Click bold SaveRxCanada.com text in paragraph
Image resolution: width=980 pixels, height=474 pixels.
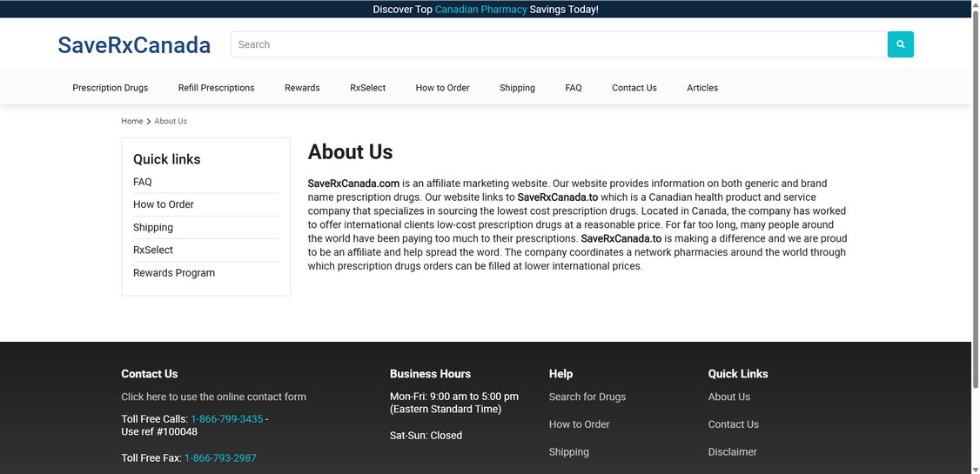pyautogui.click(x=353, y=184)
